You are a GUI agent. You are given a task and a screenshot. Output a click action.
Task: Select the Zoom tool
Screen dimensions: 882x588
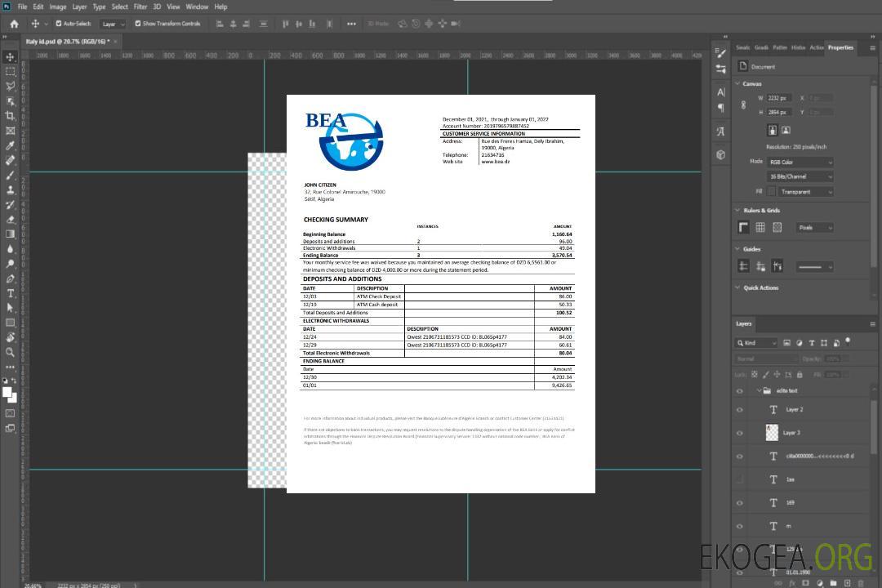click(x=10, y=352)
